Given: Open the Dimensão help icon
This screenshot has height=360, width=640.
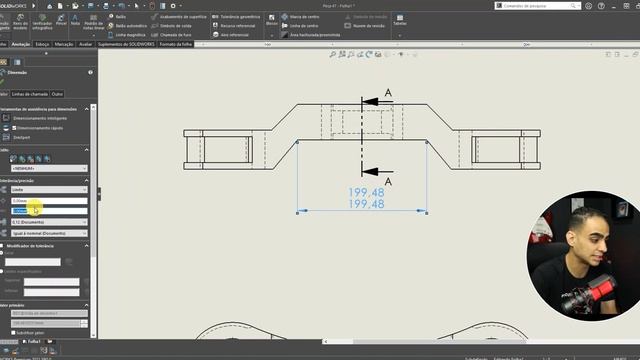Looking at the screenshot, I should coord(90,72).
